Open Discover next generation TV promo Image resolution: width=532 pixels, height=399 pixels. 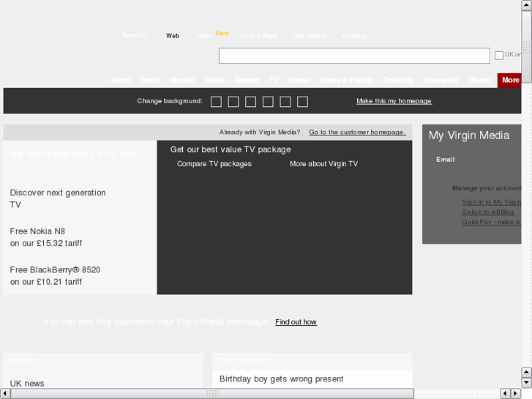[58, 198]
